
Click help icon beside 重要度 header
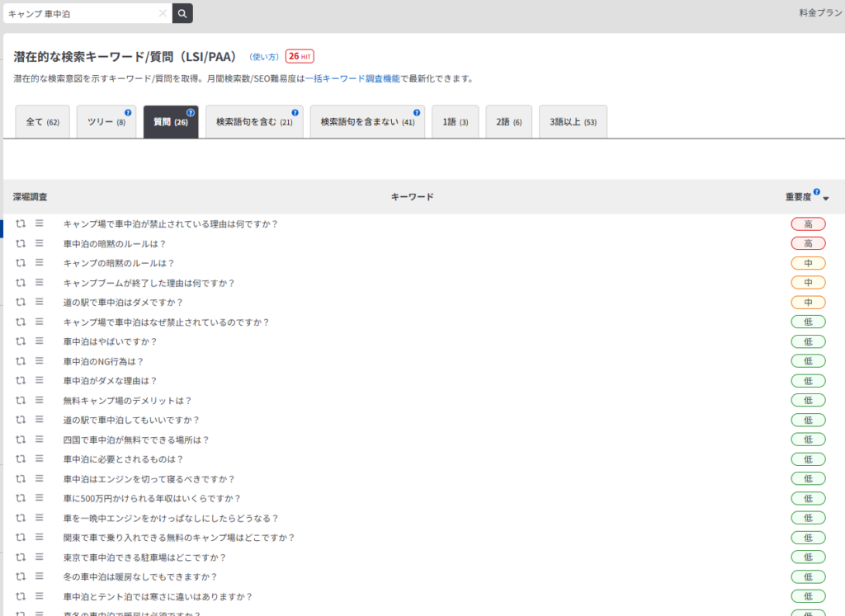pyautogui.click(x=816, y=192)
